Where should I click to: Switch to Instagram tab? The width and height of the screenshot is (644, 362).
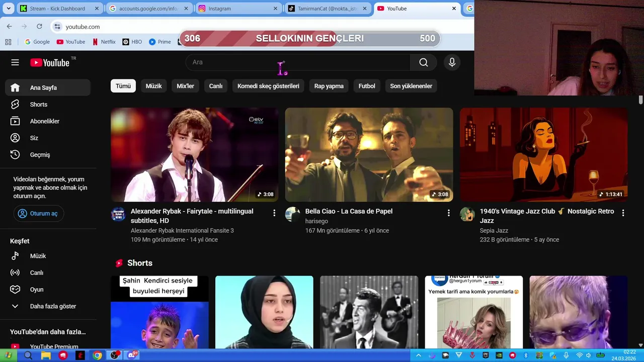tap(238, 9)
